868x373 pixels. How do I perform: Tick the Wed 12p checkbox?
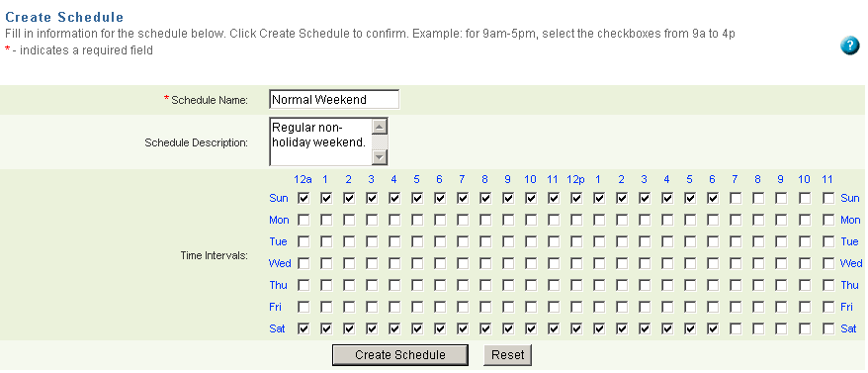pos(576,263)
